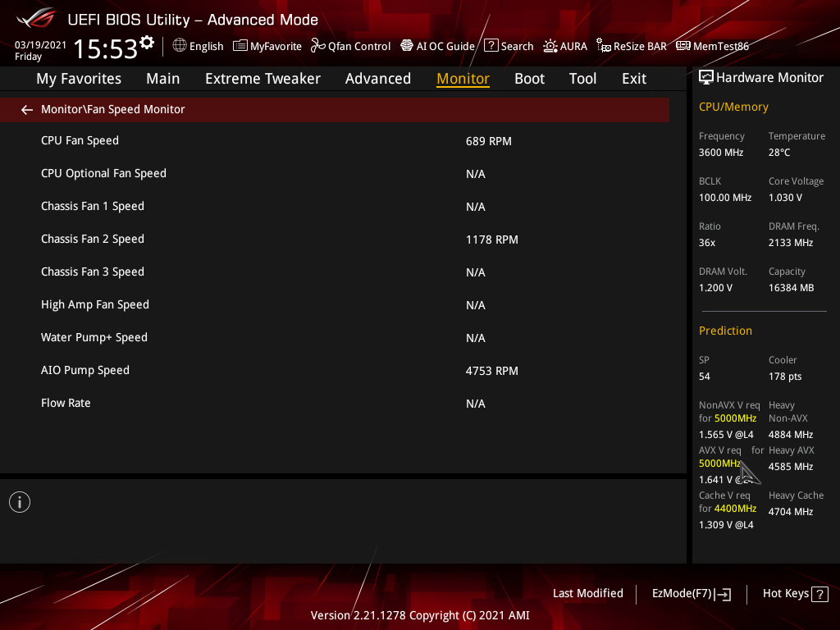The image size is (840, 630).
Task: Click the 1.030 V core voltage
Action: (x=785, y=198)
